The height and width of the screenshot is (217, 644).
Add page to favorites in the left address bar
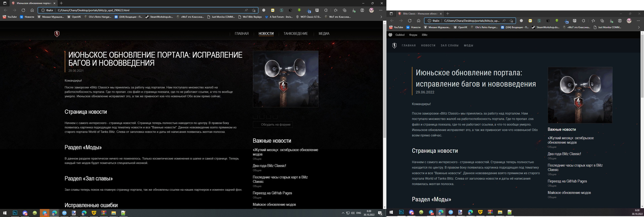tap(254, 10)
